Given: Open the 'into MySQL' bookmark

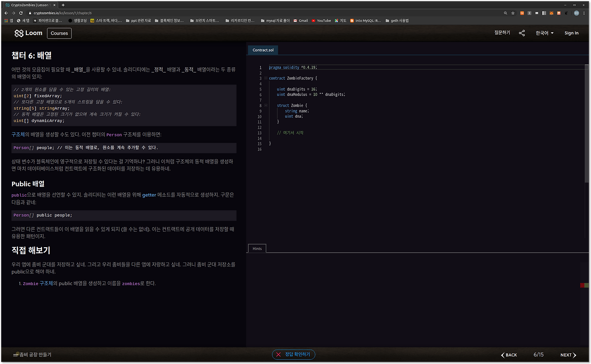Looking at the screenshot, I should (365, 21).
